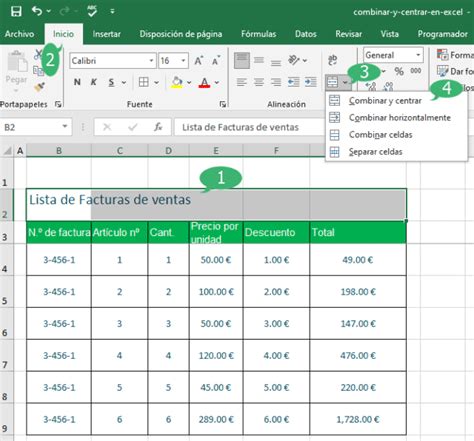Open the underline style dropdown arrow
This screenshot has height=441, width=474.
124,82
